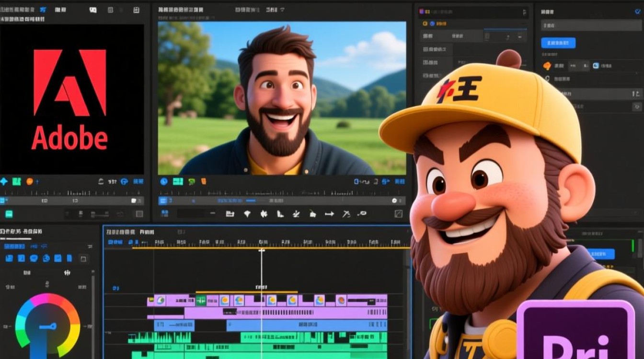Click the smiling bearded man preview in the program monitor
644x359 pixels.
pos(282,98)
